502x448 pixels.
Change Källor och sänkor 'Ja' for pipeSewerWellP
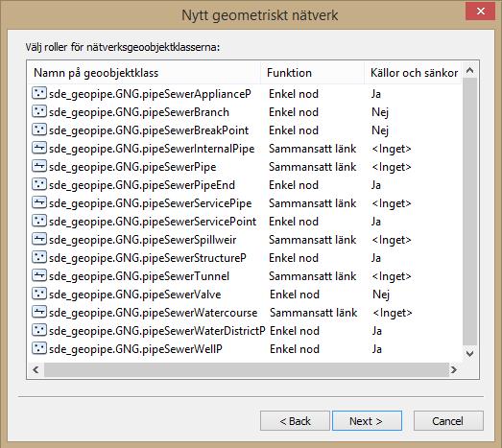pyautogui.click(x=377, y=349)
